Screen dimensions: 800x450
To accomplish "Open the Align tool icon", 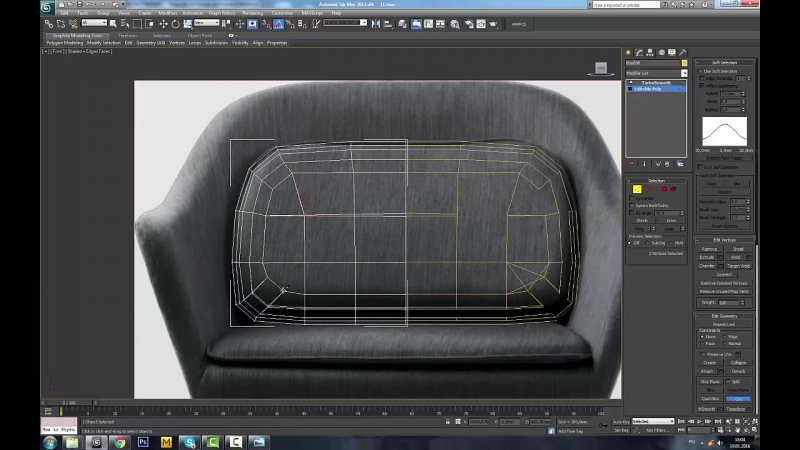I will [x=388, y=24].
